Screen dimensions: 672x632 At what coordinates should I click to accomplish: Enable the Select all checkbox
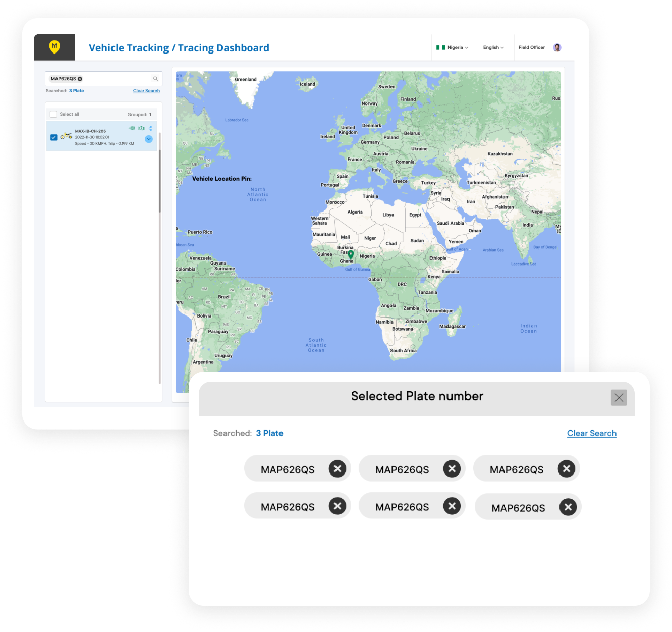[x=53, y=114]
